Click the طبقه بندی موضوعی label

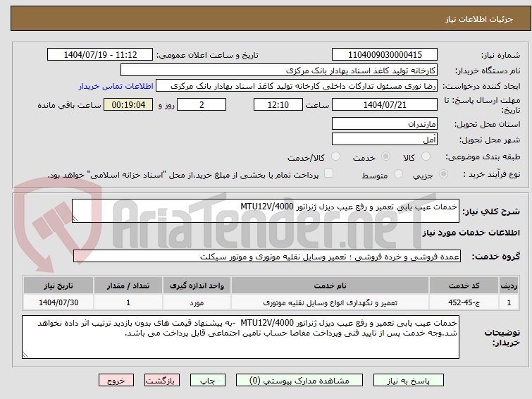[483, 157]
